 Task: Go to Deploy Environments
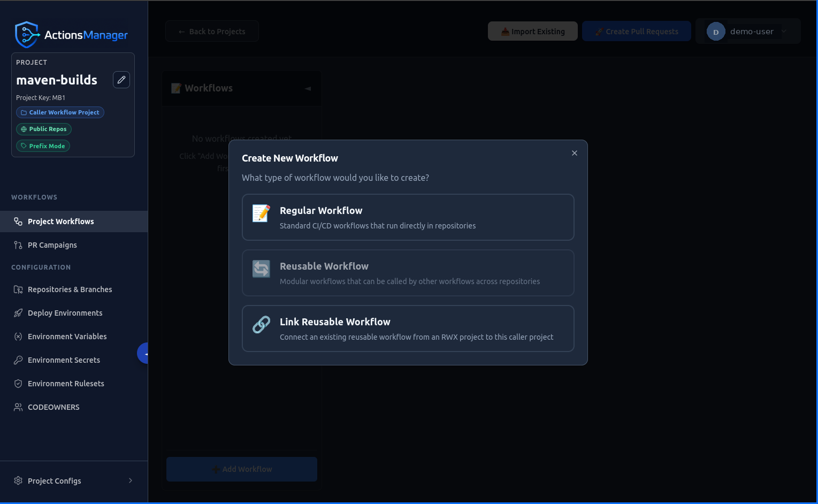click(x=74, y=313)
